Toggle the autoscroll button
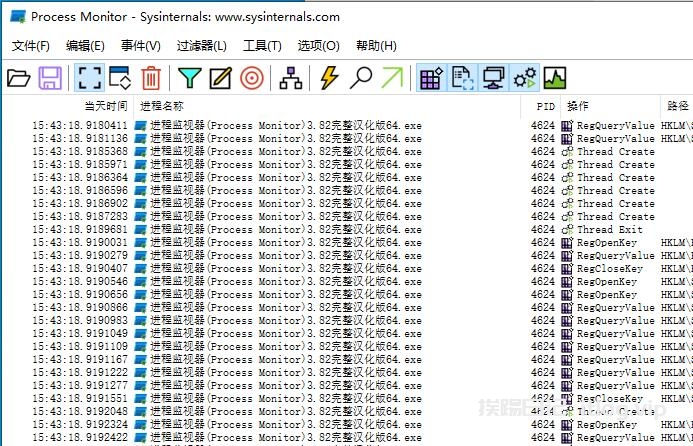The width and height of the screenshot is (693, 446). 120,78
